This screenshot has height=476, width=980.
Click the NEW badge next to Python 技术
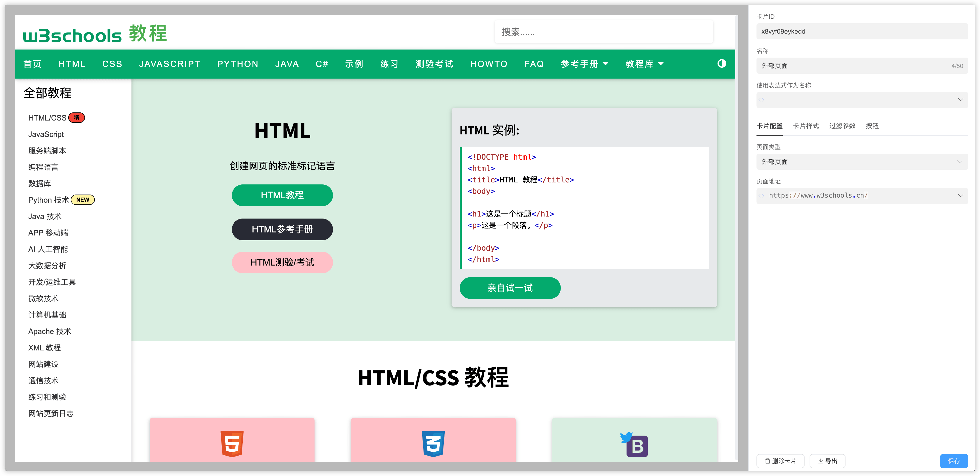(x=83, y=199)
